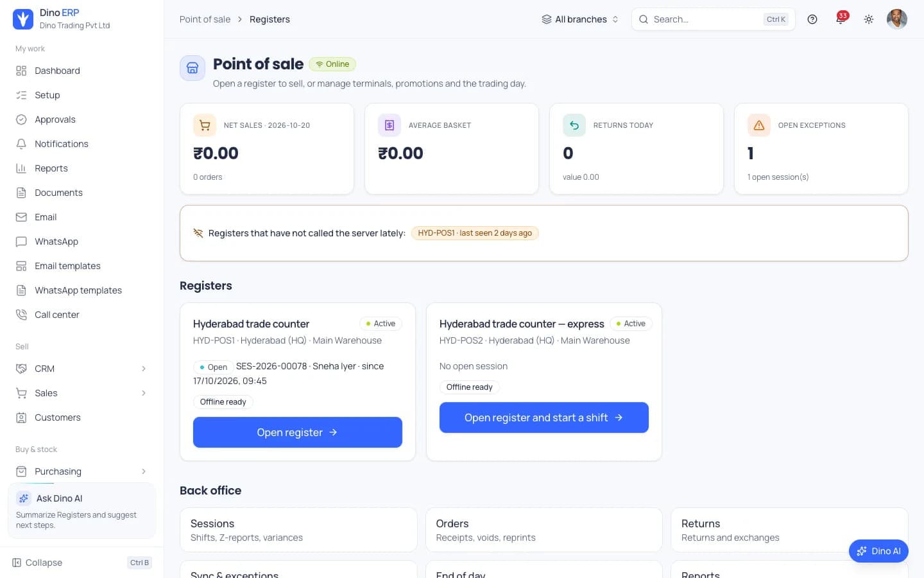This screenshot has width=924, height=578.
Task: Click the Net Sales cart icon
Action: pyautogui.click(x=205, y=125)
